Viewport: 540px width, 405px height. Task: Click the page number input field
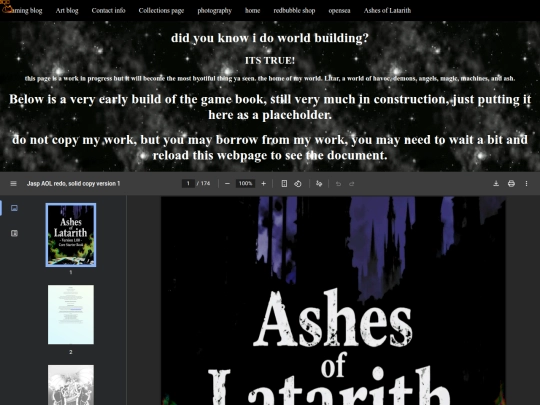(188, 184)
